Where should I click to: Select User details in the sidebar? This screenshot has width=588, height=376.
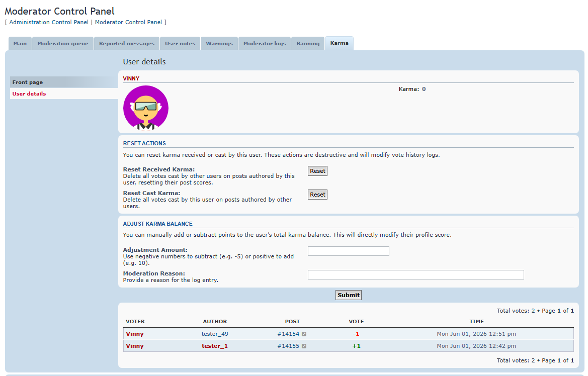(x=64, y=93)
